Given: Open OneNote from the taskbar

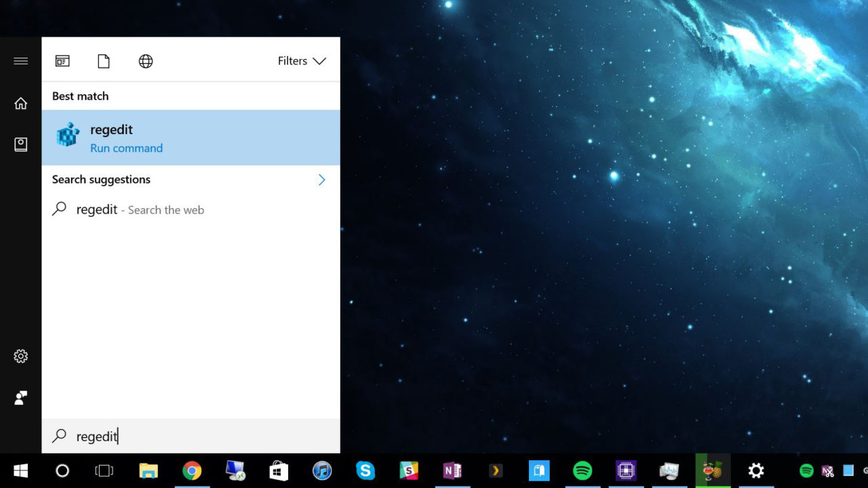Looking at the screenshot, I should click(452, 470).
